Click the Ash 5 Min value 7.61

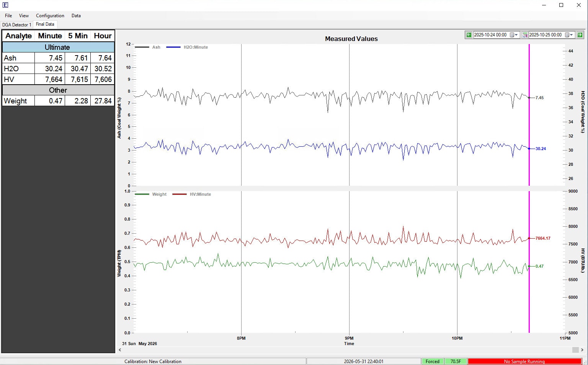pos(78,58)
